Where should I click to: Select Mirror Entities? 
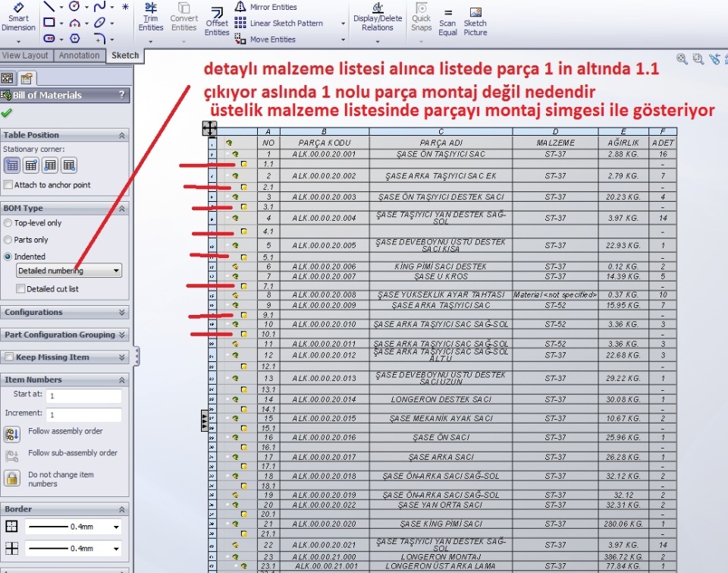pyautogui.click(x=265, y=7)
